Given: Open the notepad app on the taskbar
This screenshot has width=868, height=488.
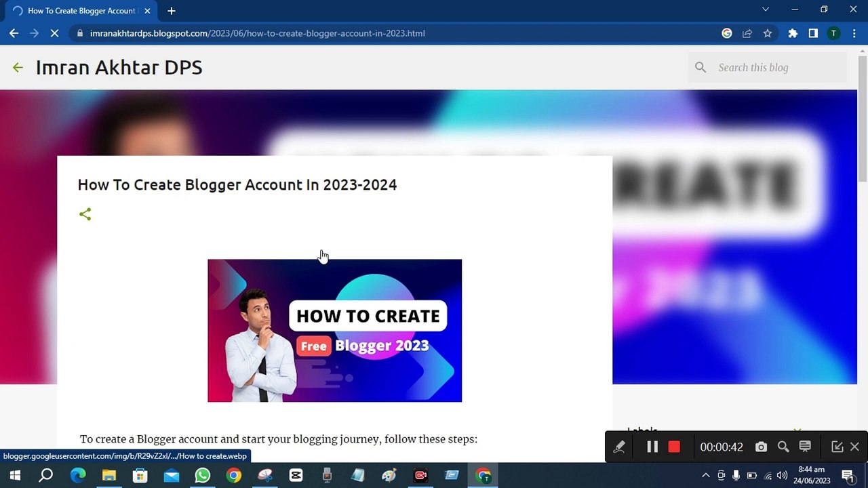Looking at the screenshot, I should coord(358,475).
